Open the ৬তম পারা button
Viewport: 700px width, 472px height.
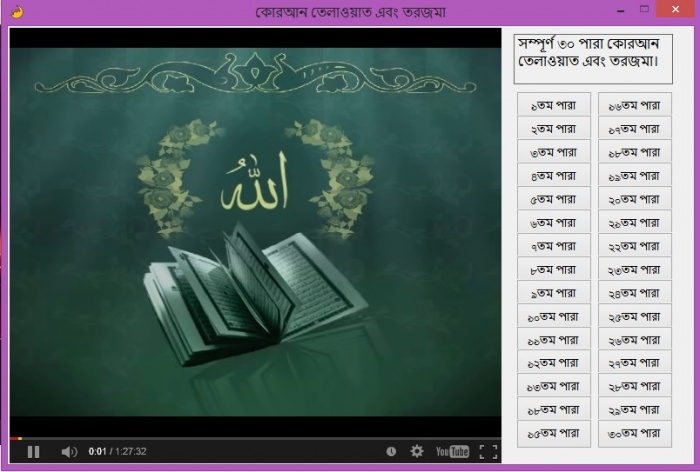tap(554, 222)
